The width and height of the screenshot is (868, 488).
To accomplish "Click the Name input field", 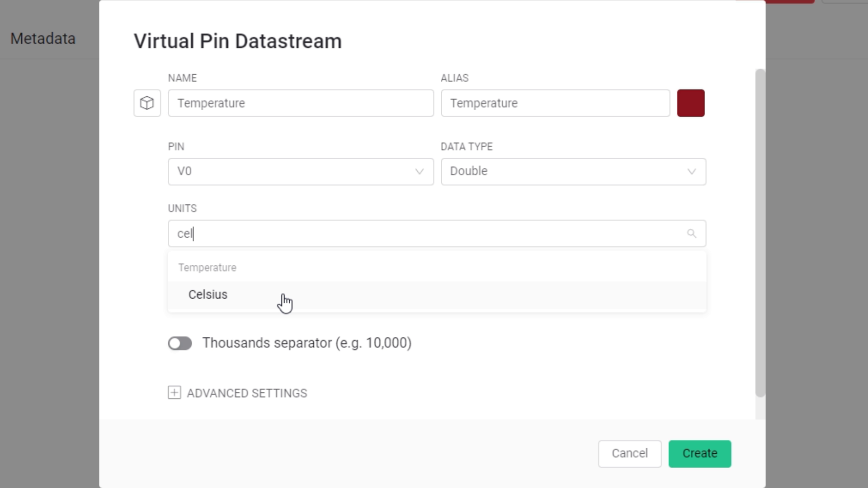I will pos(301,103).
